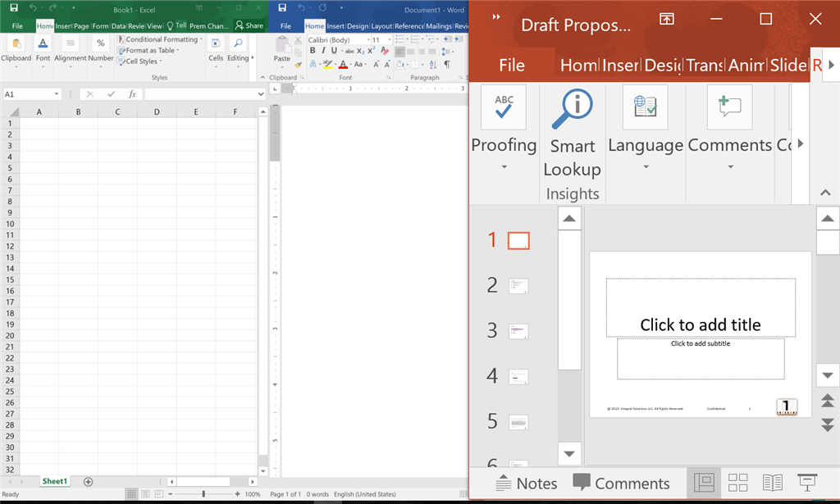The image size is (840, 504).
Task: Click the Share button in Excel
Action: tap(249, 25)
